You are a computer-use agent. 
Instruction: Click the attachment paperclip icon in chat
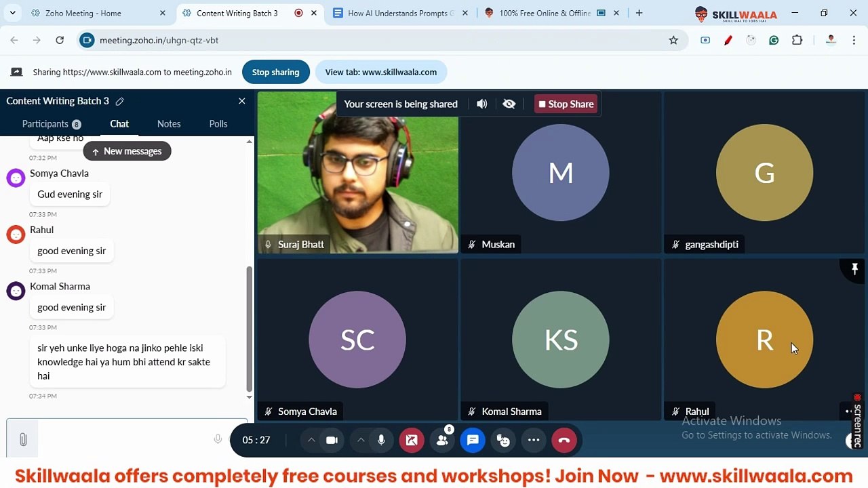pyautogui.click(x=23, y=439)
